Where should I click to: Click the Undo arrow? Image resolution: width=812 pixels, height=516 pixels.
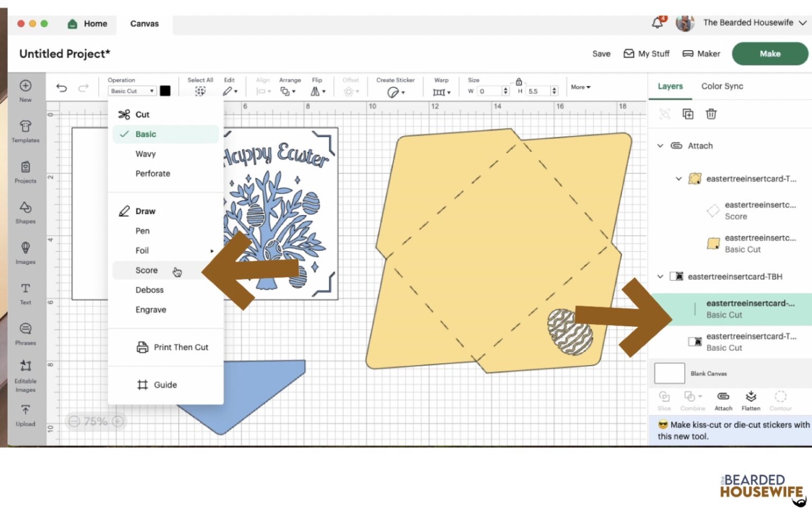click(x=62, y=88)
